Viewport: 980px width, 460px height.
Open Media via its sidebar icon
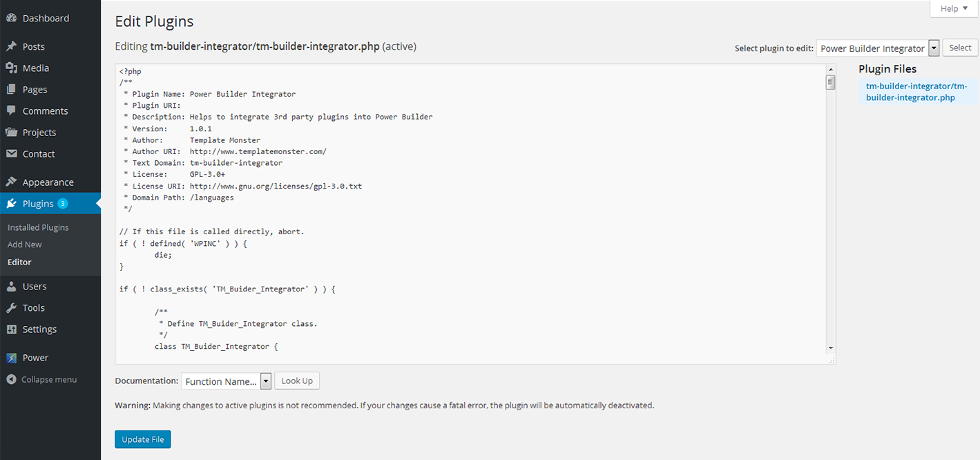coord(11,68)
